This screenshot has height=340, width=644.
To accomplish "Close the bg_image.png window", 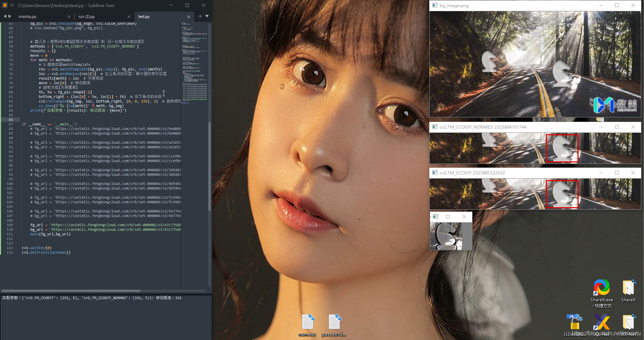I will click(x=633, y=5).
